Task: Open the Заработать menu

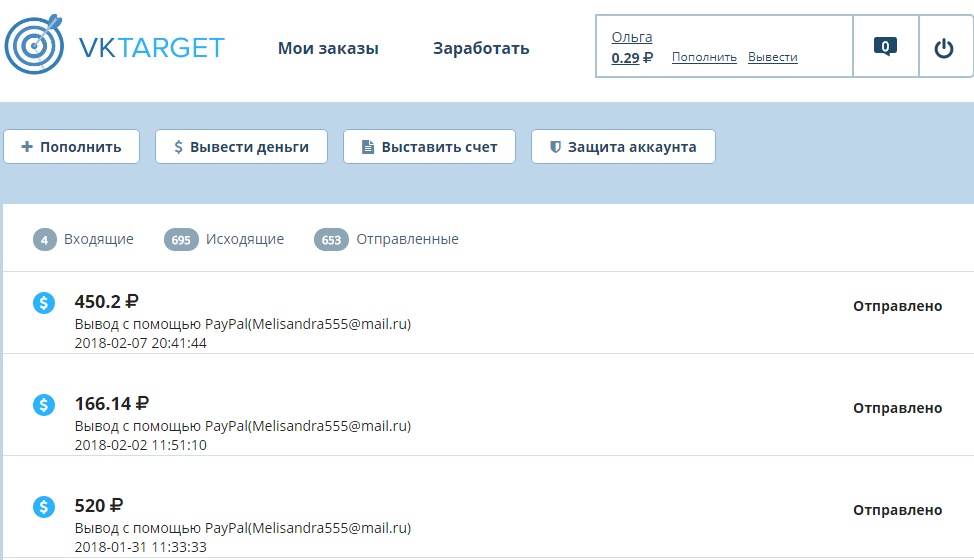Action: pyautogui.click(x=481, y=48)
